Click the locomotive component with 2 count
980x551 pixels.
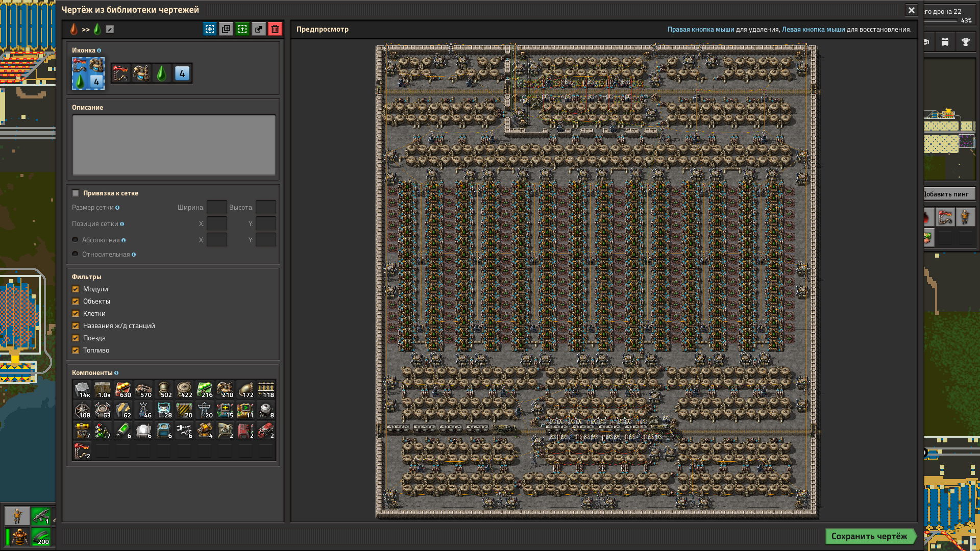tap(266, 431)
